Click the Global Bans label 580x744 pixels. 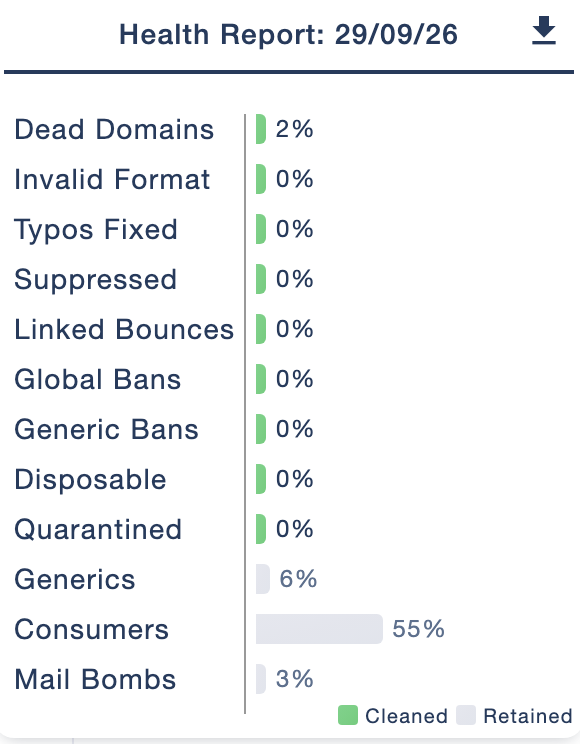point(98,379)
